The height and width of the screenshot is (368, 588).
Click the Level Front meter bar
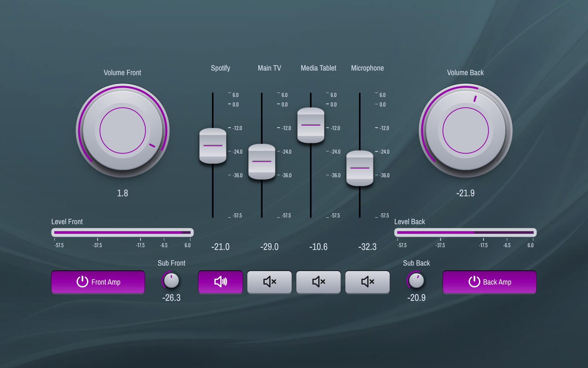(x=123, y=232)
